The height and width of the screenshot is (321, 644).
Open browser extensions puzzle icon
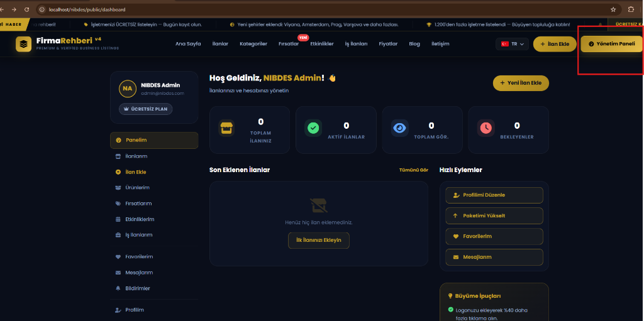point(631,9)
